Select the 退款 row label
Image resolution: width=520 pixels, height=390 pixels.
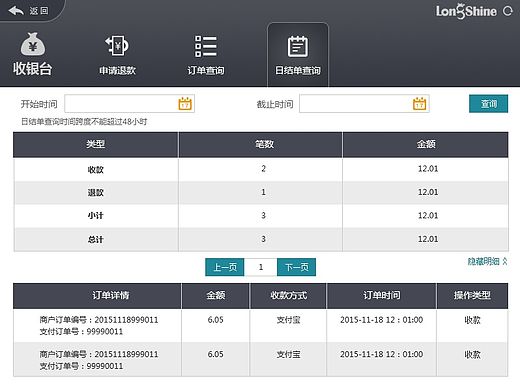pos(96,193)
